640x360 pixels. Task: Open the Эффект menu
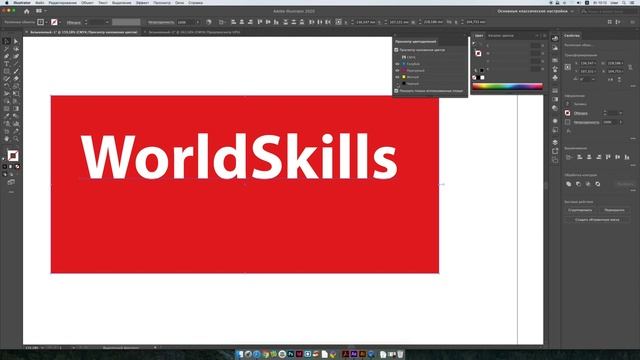click(x=142, y=2)
